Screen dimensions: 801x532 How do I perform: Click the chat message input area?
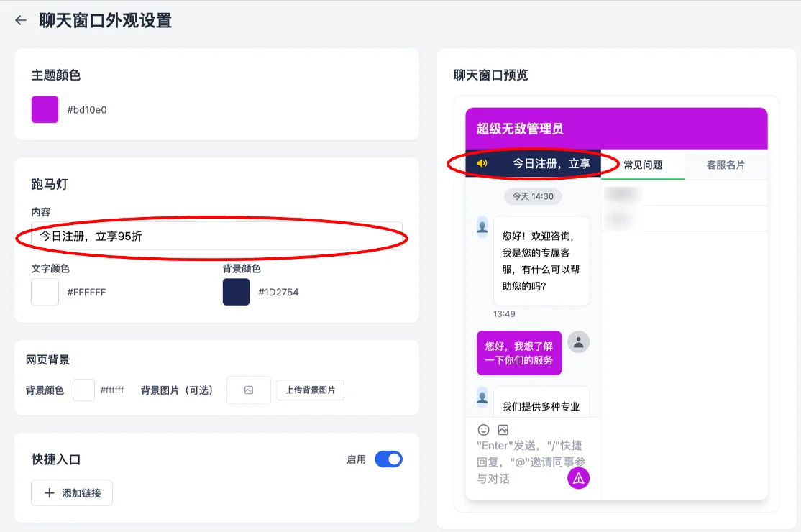click(x=521, y=462)
